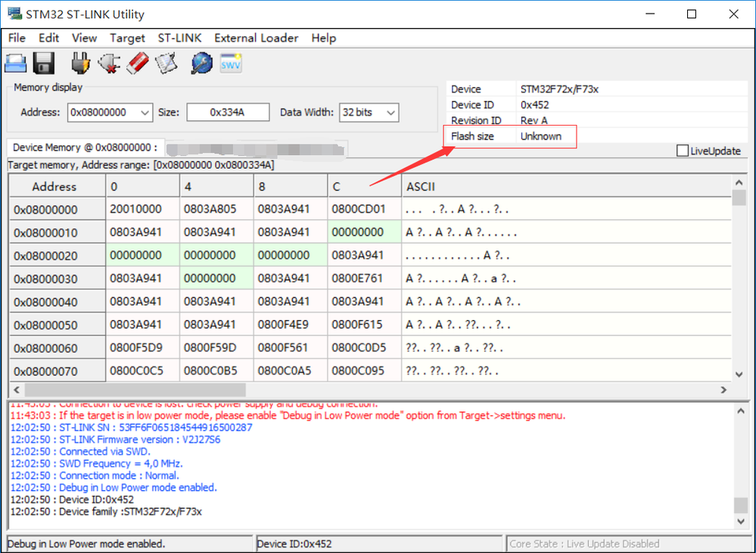Expand the Address combo box dropdown
Screen dimensions: 756x553
click(145, 113)
